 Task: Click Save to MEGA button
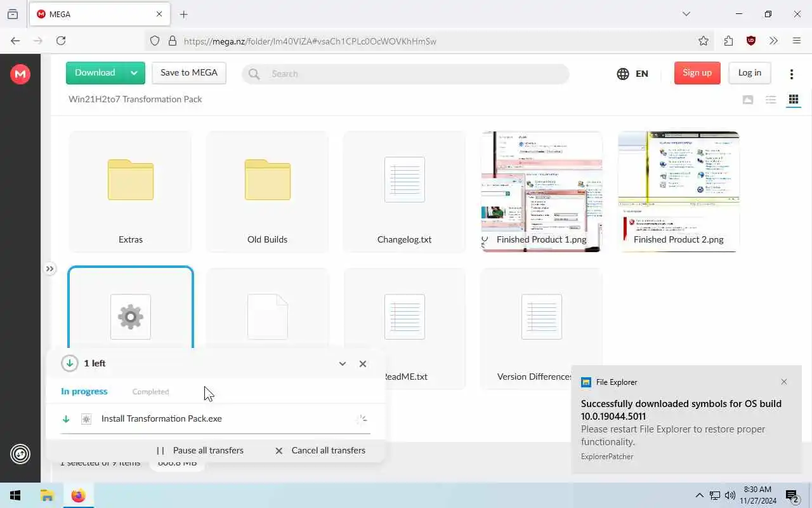click(x=189, y=73)
